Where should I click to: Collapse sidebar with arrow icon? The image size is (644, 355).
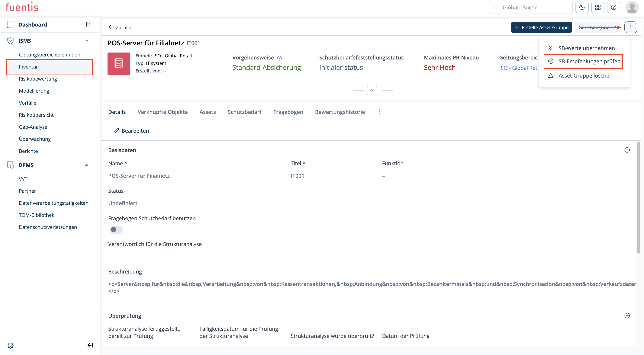[x=90, y=345]
